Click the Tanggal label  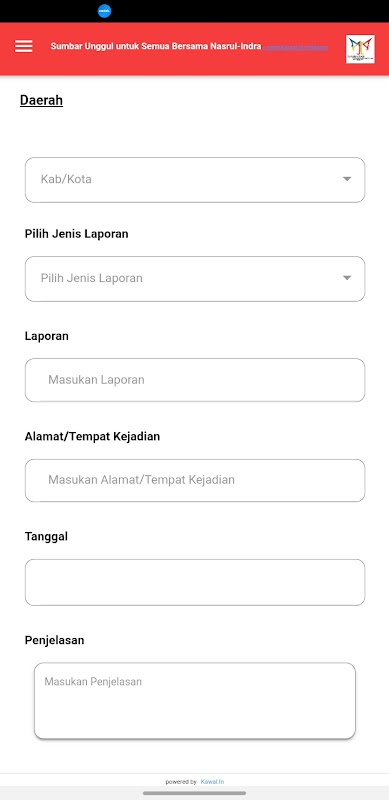[46, 537]
